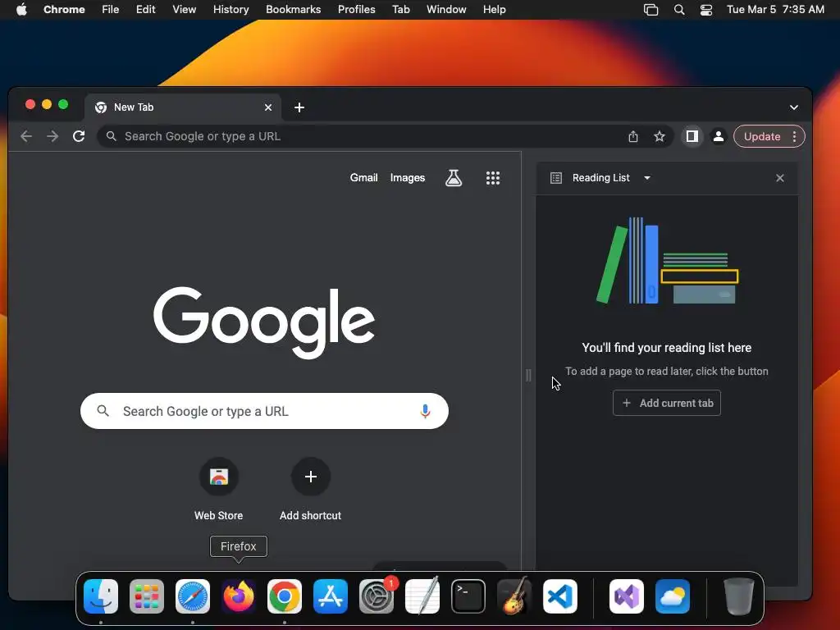Image resolution: width=840 pixels, height=630 pixels.
Task: Open Terminal from the dock
Action: pyautogui.click(x=468, y=596)
